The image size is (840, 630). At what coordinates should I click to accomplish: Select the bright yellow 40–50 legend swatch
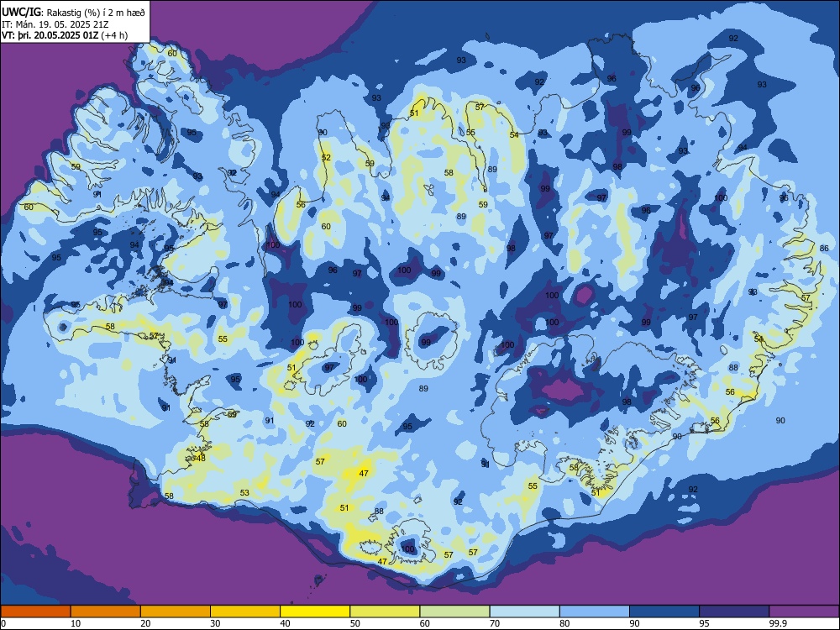click(315, 612)
